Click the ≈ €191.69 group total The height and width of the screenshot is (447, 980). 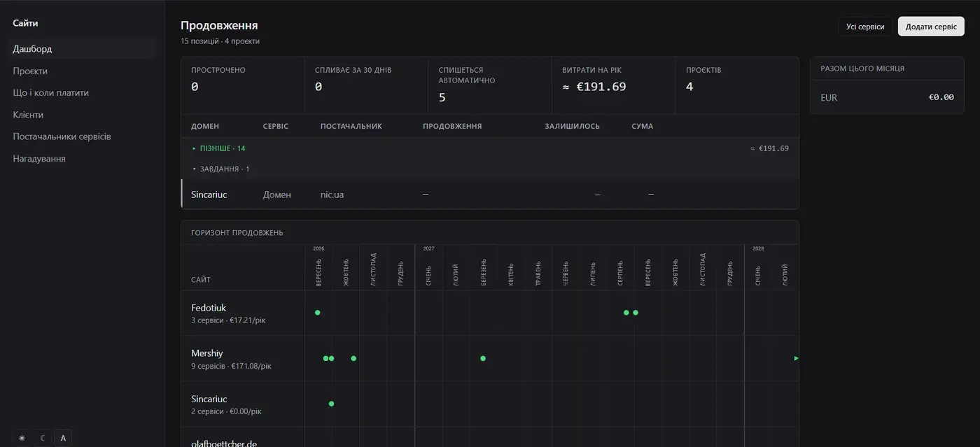[769, 148]
